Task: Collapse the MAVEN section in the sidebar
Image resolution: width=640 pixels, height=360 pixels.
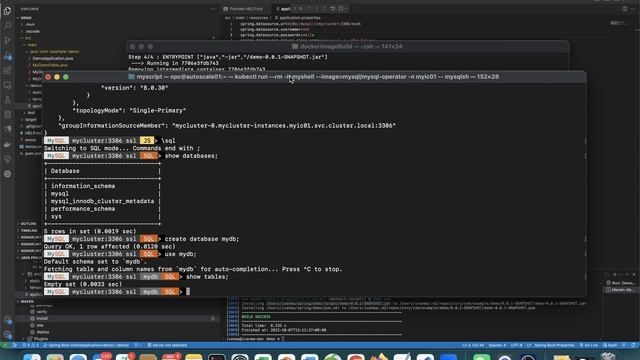Action: pos(27,301)
